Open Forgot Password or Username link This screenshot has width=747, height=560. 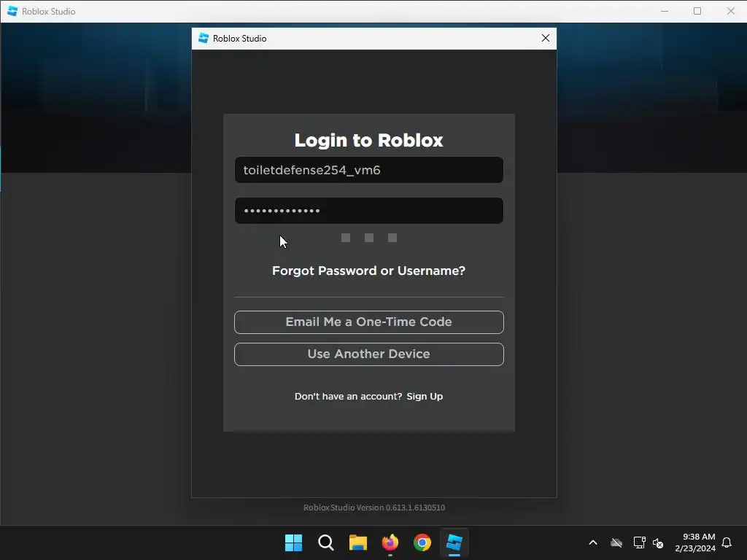pos(368,271)
